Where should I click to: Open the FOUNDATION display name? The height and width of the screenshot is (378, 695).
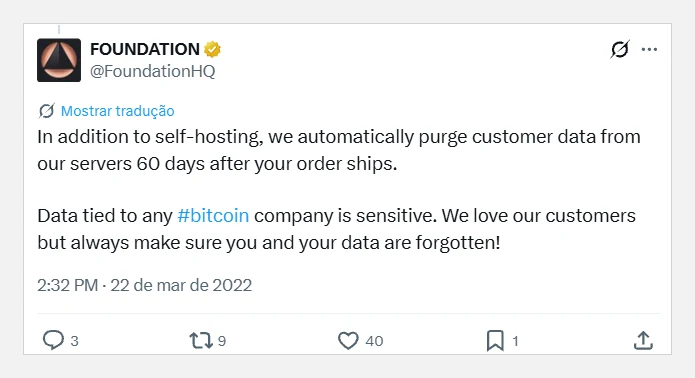pos(145,49)
